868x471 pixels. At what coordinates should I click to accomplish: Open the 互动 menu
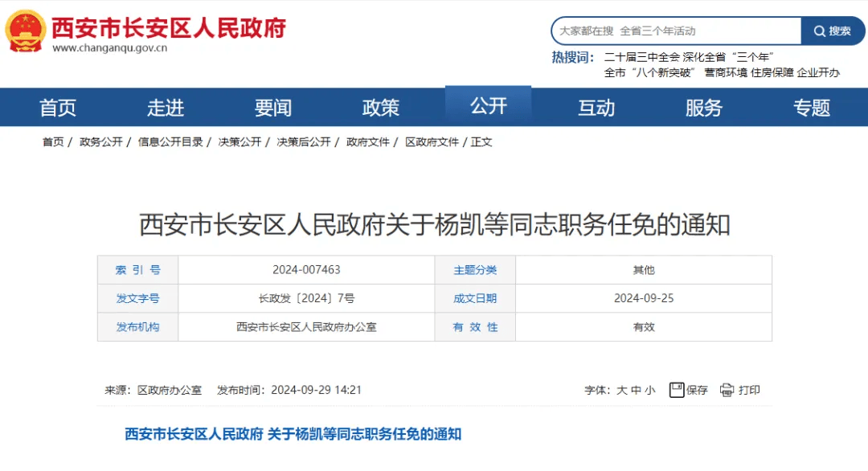596,107
